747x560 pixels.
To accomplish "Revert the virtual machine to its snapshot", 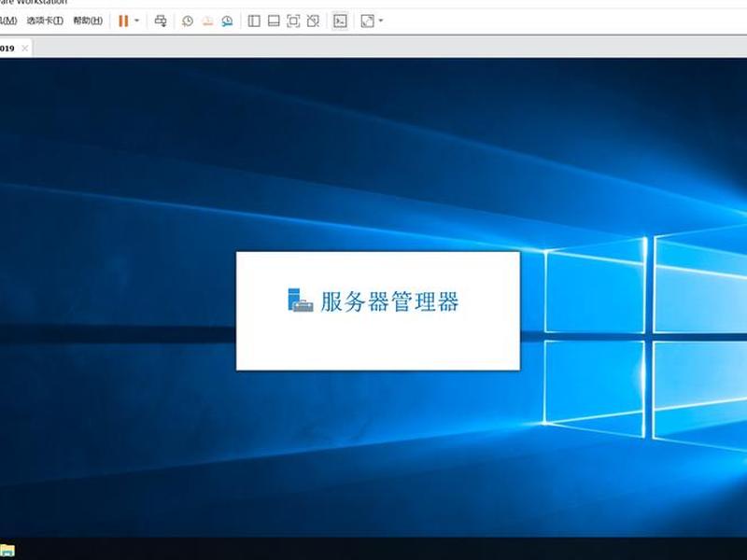I will point(207,21).
